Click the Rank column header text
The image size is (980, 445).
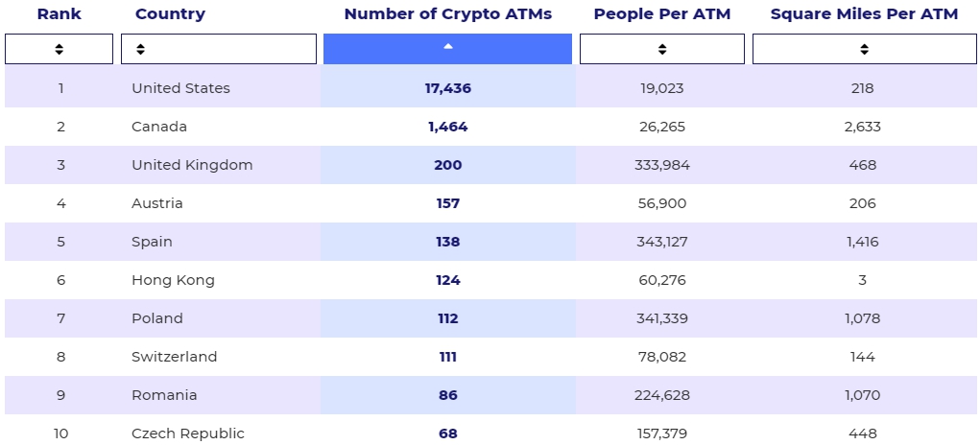(x=59, y=14)
